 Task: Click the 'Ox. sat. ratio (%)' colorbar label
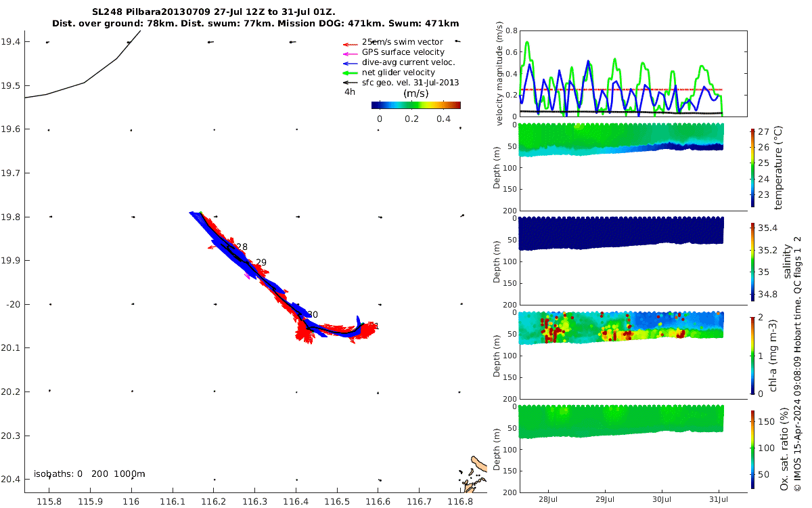[785, 448]
